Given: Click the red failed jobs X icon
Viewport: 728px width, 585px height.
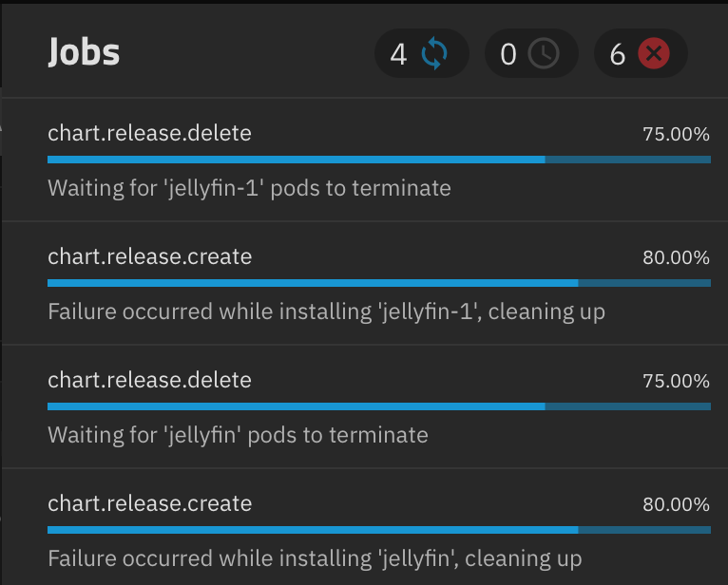Looking at the screenshot, I should click(x=654, y=54).
